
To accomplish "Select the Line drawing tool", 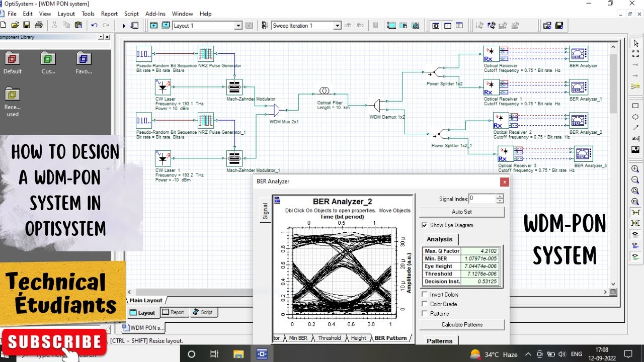I will coord(635,128).
